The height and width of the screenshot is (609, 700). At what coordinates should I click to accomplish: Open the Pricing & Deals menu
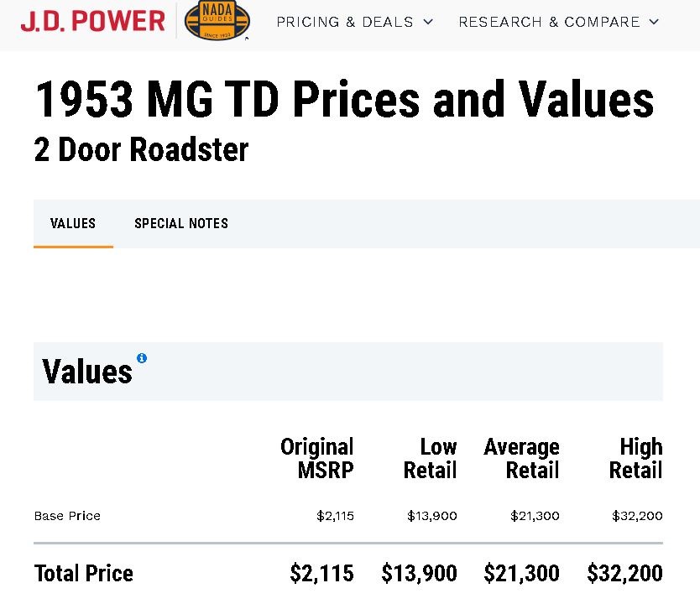pyautogui.click(x=345, y=22)
